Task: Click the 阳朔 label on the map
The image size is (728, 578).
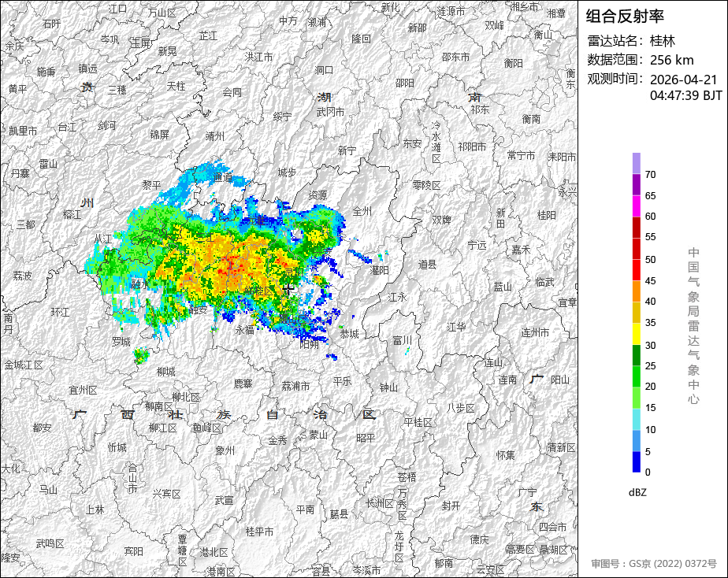Action: click(x=309, y=344)
